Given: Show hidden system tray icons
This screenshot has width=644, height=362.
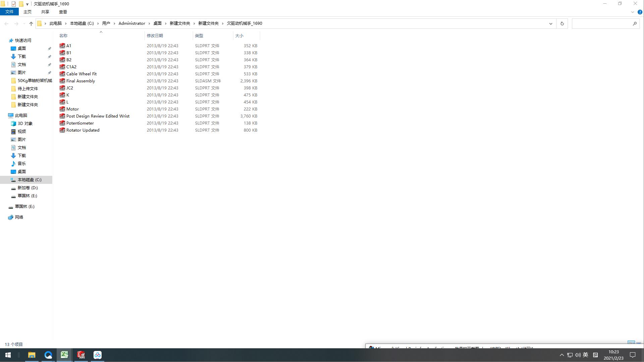Looking at the screenshot, I should pyautogui.click(x=562, y=355).
